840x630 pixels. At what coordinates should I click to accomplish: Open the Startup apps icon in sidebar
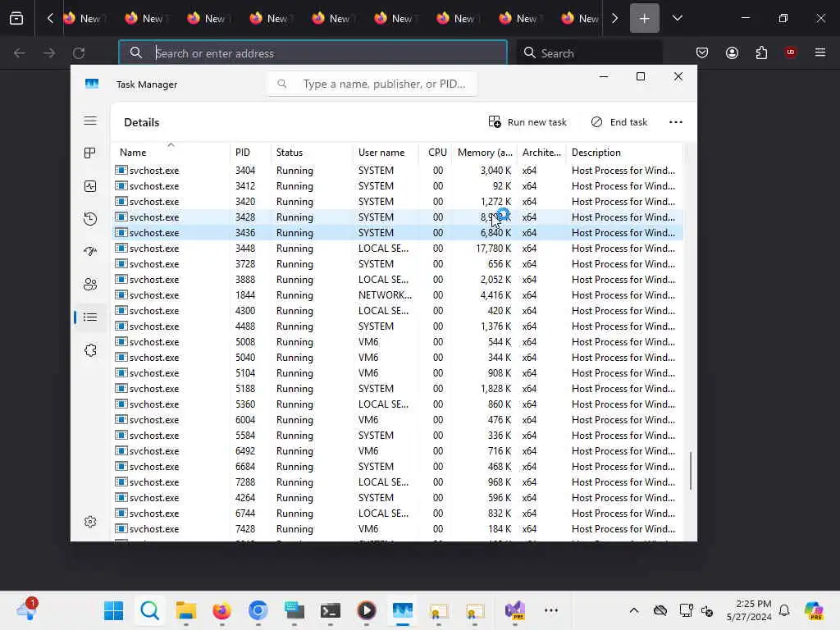click(90, 251)
